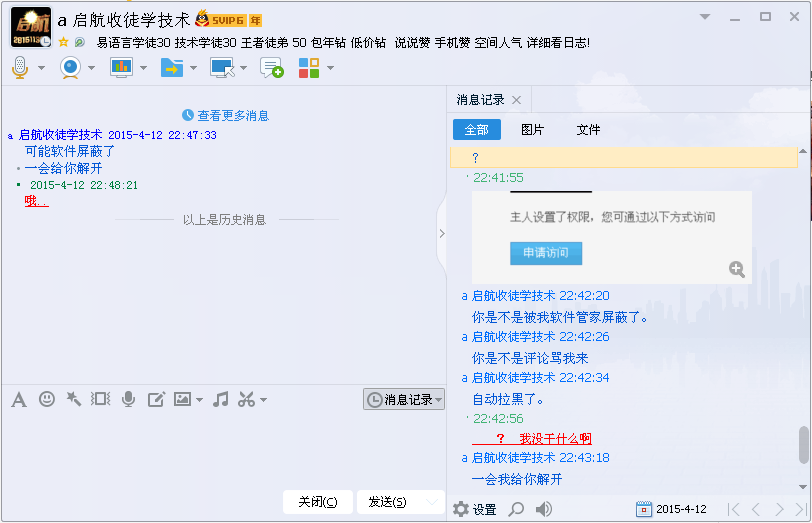812x523 pixels.
Task: Open handwriting input pencil icon
Action: [156, 399]
